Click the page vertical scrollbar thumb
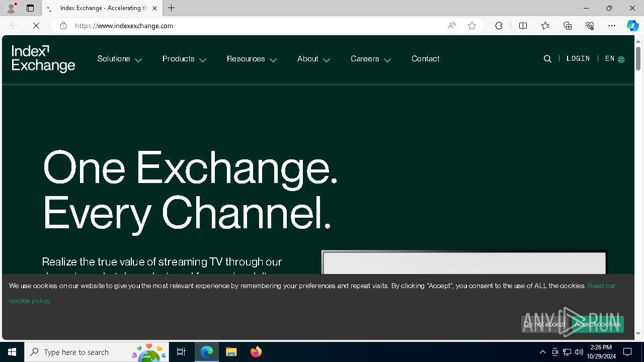The width and height of the screenshot is (644, 362). click(638, 58)
